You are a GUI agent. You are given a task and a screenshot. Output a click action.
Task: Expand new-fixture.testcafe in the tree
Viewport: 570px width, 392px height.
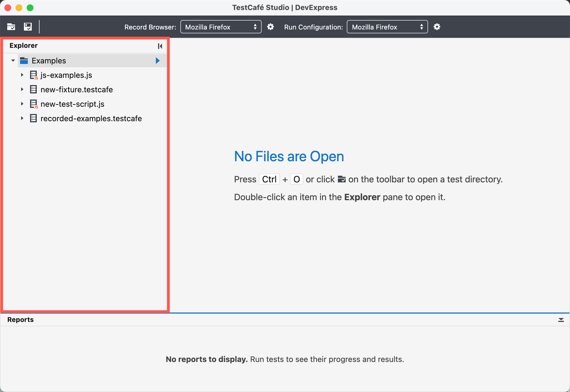point(22,90)
